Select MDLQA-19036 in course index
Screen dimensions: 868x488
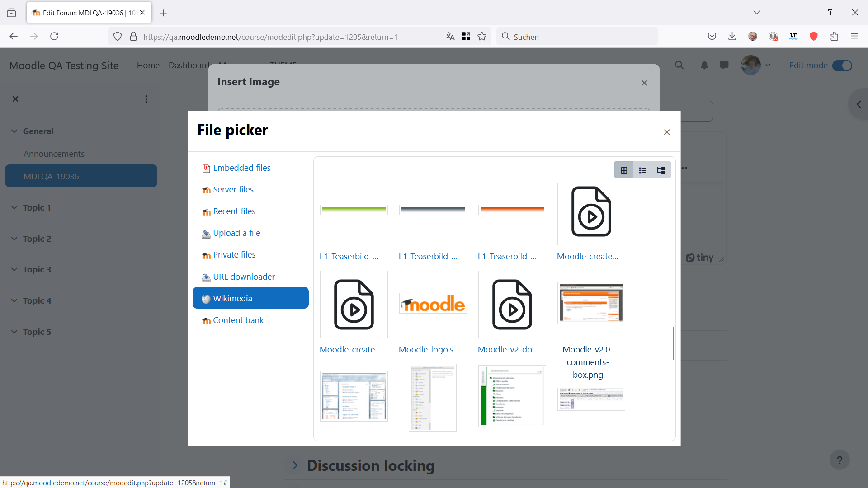[81, 176]
